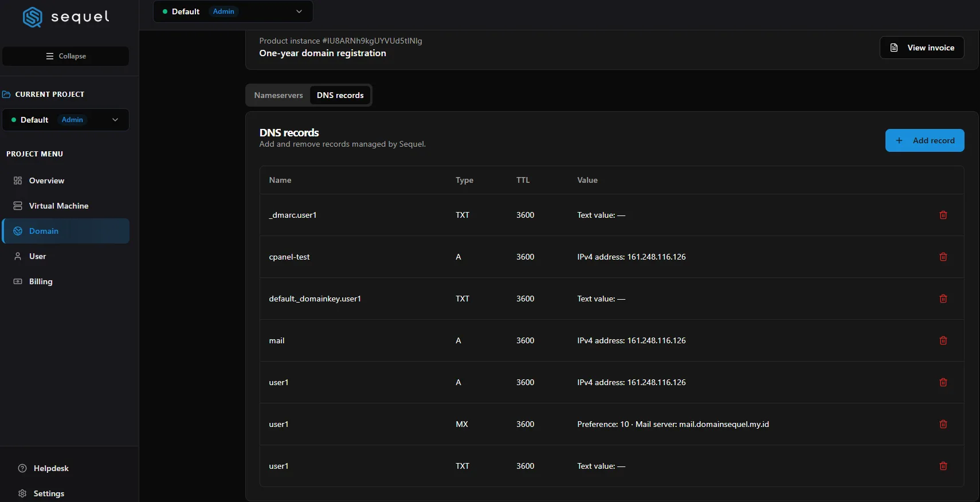Delete the user1 TXT record

(x=943, y=466)
